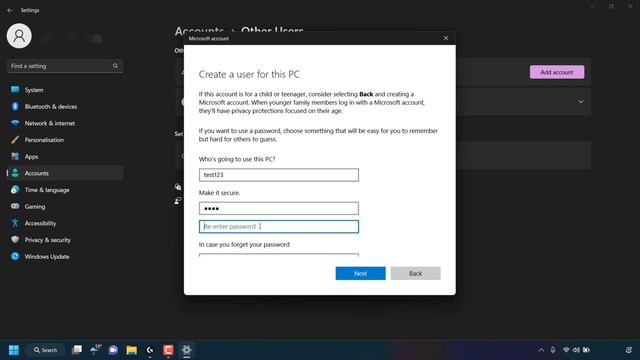The width and height of the screenshot is (640, 360).
Task: Click the Gaming controller icon
Action: pos(15,206)
